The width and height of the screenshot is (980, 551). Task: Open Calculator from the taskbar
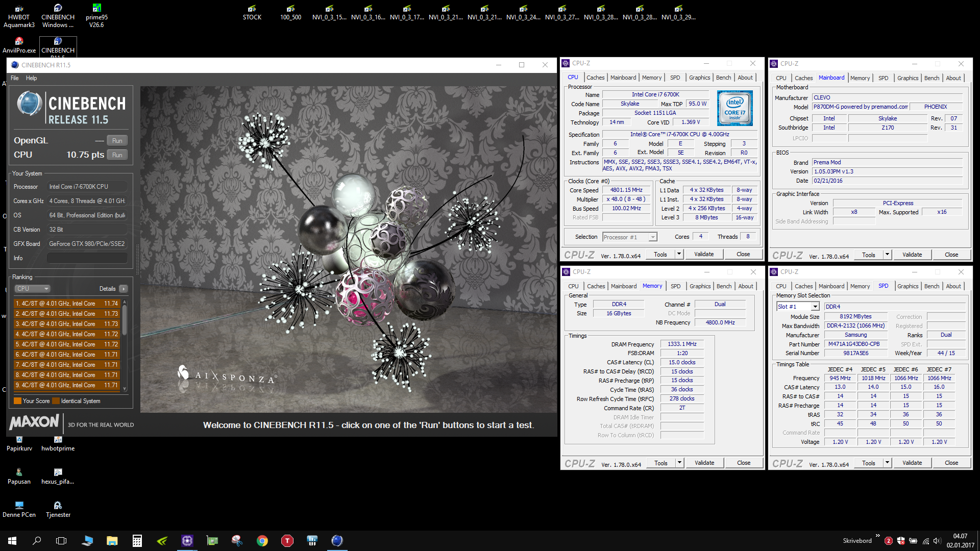click(x=137, y=541)
